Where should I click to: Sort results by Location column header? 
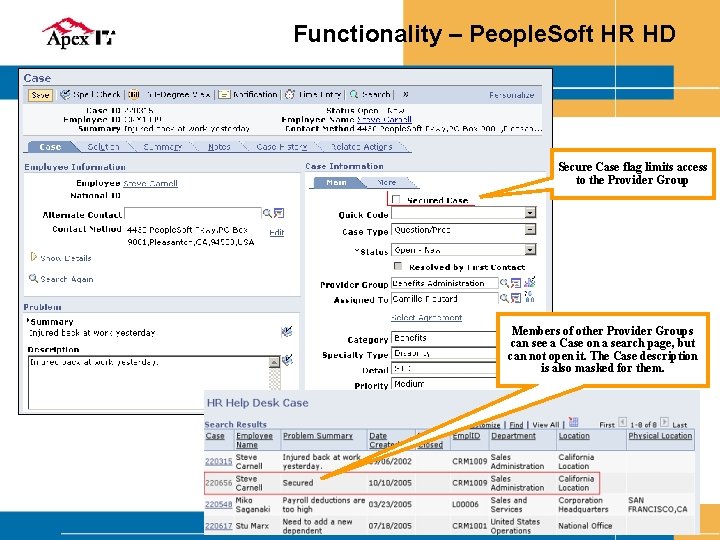point(574,436)
